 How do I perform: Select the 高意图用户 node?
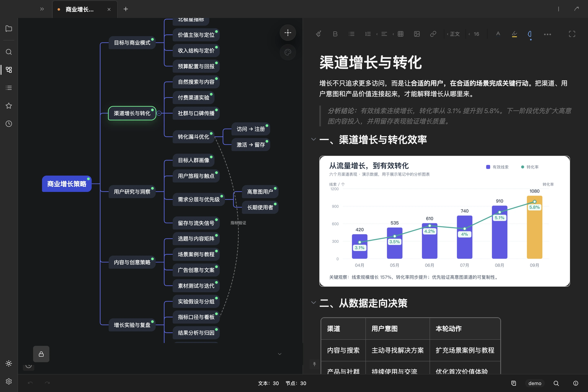260,192
